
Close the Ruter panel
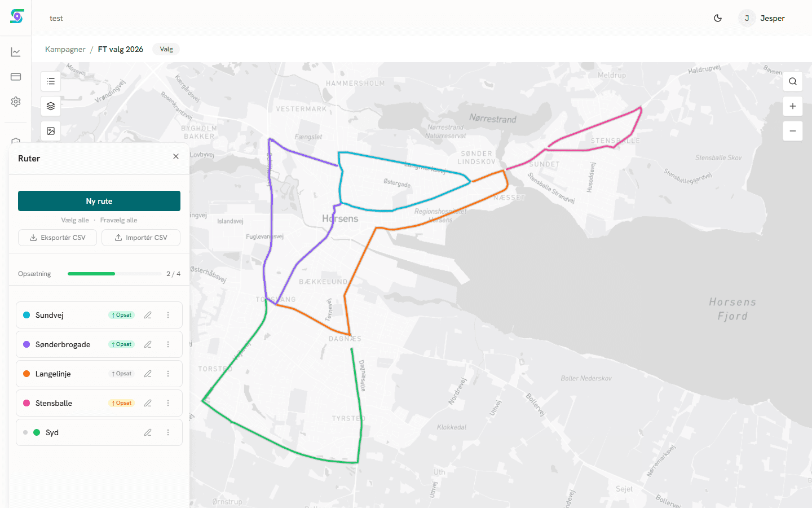click(x=176, y=156)
